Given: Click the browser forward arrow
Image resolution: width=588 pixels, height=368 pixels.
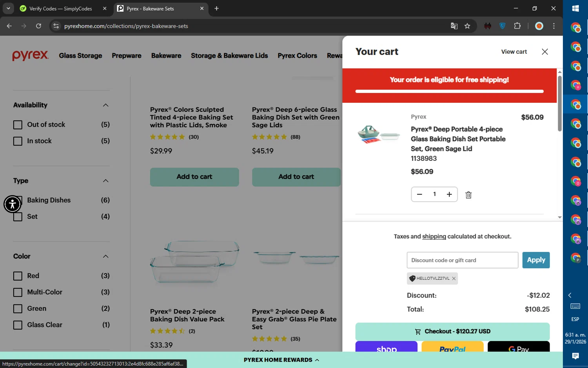Looking at the screenshot, I should [24, 26].
